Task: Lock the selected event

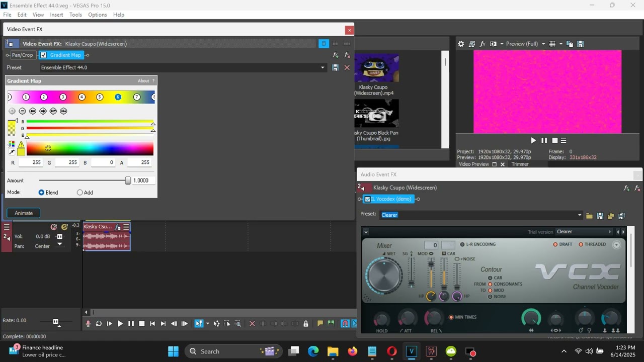Action: [x=306, y=324]
